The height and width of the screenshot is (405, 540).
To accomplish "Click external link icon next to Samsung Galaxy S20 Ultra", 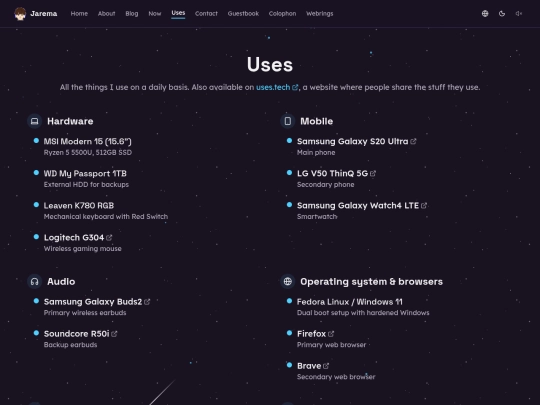I will [x=413, y=141].
